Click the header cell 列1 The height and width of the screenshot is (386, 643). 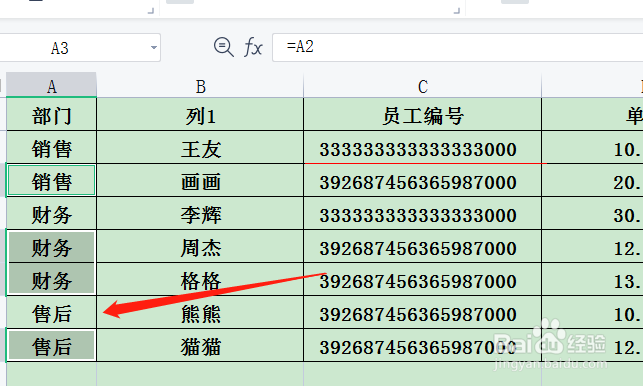(200, 115)
